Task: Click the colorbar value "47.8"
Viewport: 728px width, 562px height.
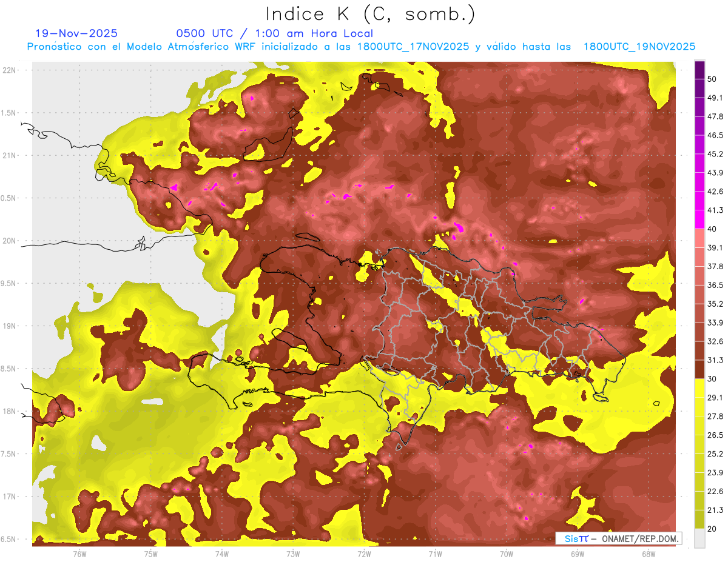Action: (715, 116)
